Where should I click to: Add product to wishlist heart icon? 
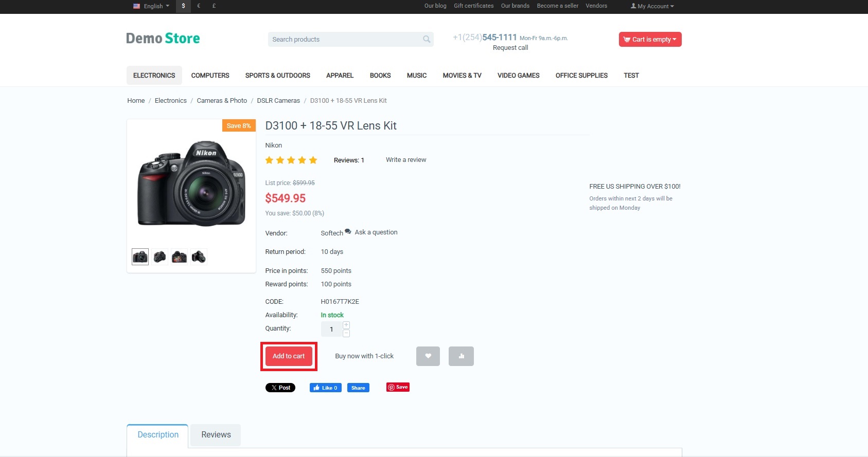click(428, 356)
